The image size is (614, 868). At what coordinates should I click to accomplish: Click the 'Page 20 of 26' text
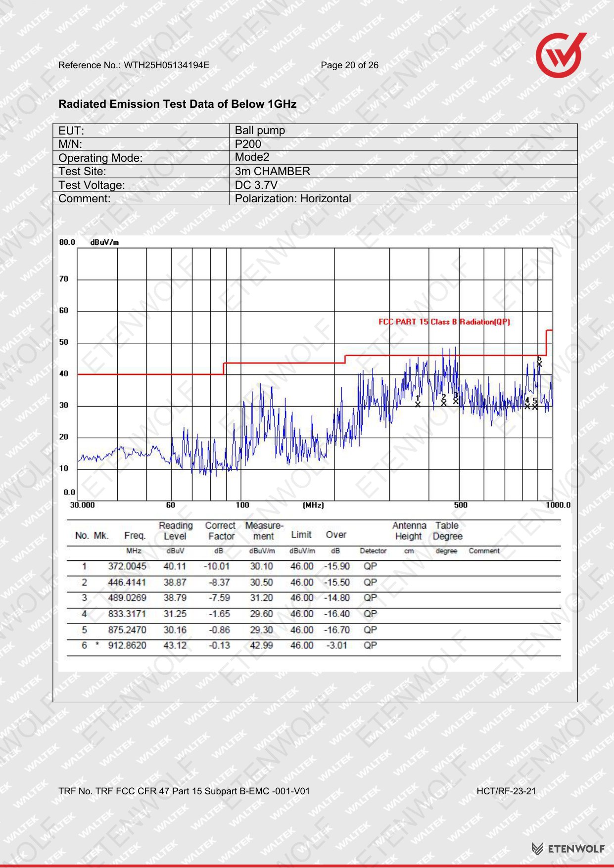point(349,65)
